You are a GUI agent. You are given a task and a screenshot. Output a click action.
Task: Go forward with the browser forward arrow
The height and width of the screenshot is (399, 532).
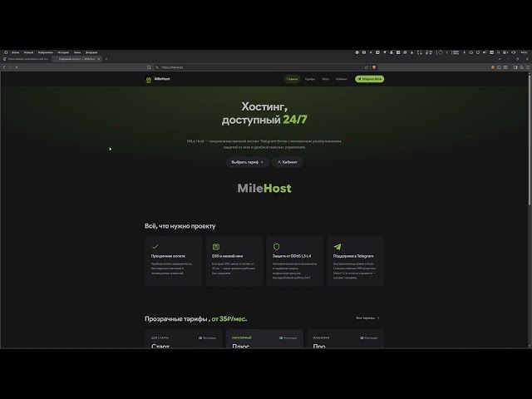point(10,67)
